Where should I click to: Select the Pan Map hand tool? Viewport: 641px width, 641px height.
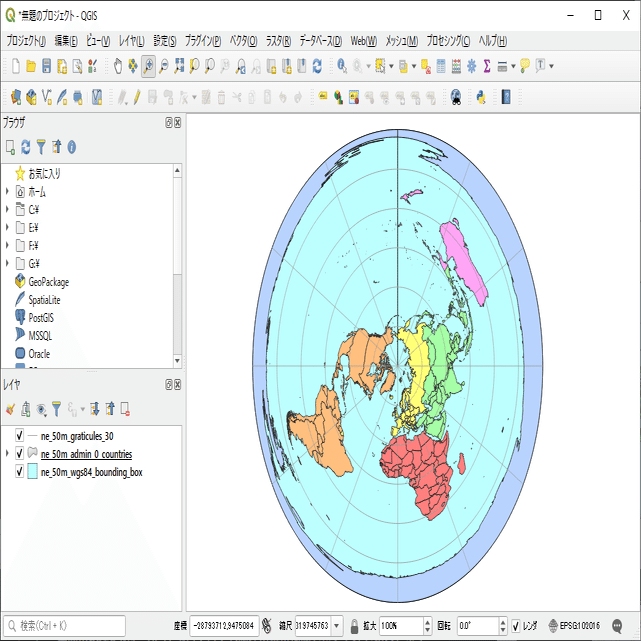click(118, 66)
